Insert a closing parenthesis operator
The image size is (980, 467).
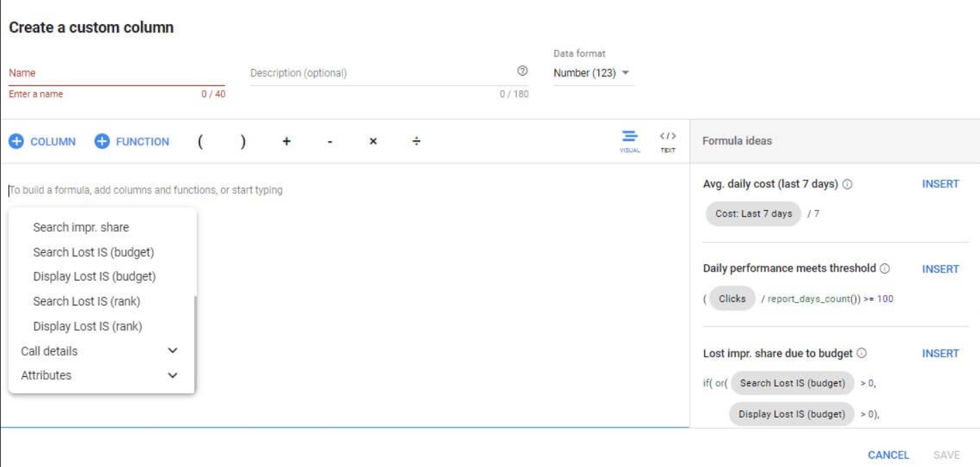pyautogui.click(x=243, y=142)
